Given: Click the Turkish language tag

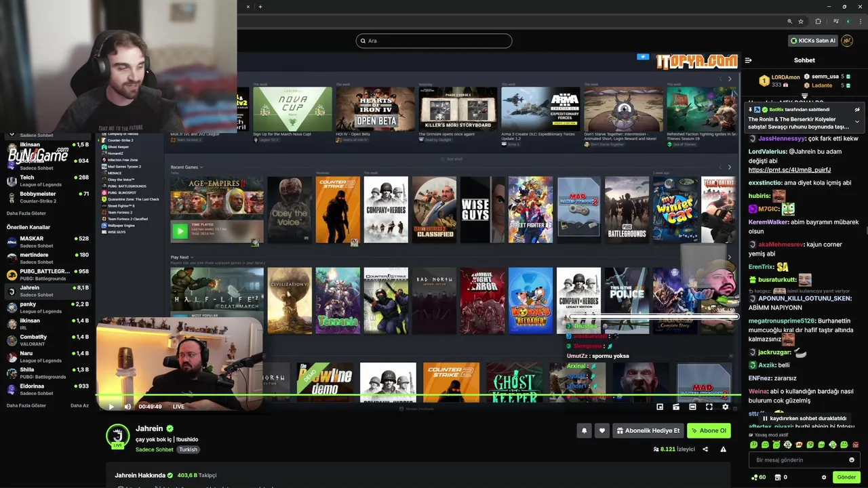Looking at the screenshot, I should 188,449.
